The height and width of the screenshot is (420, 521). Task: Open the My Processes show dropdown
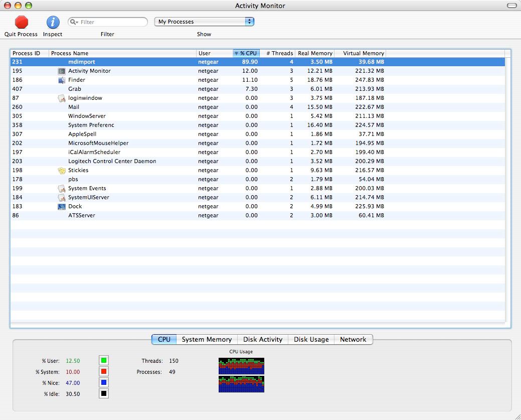click(204, 22)
